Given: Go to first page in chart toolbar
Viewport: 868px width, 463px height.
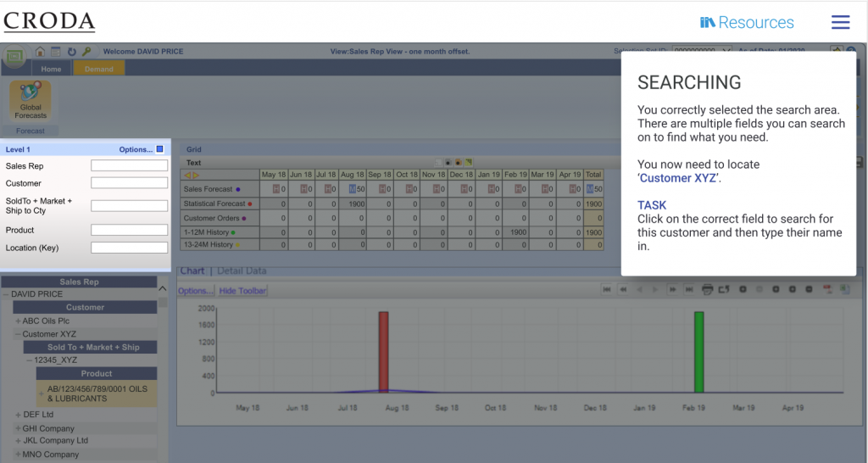Looking at the screenshot, I should (x=607, y=289).
